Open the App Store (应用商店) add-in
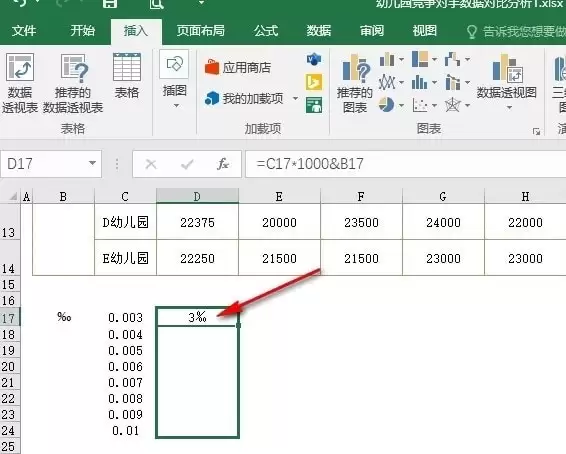566x454 pixels. tap(238, 67)
